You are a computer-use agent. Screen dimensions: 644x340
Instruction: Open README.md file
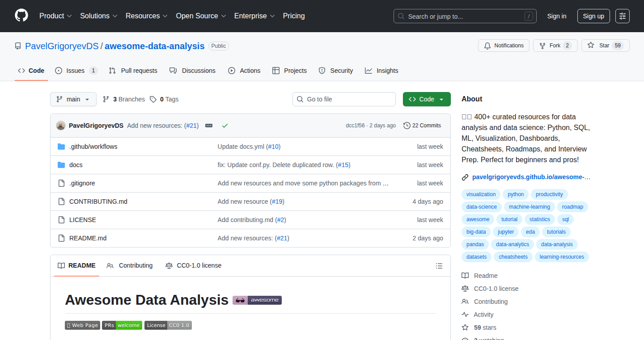pyautogui.click(x=88, y=238)
